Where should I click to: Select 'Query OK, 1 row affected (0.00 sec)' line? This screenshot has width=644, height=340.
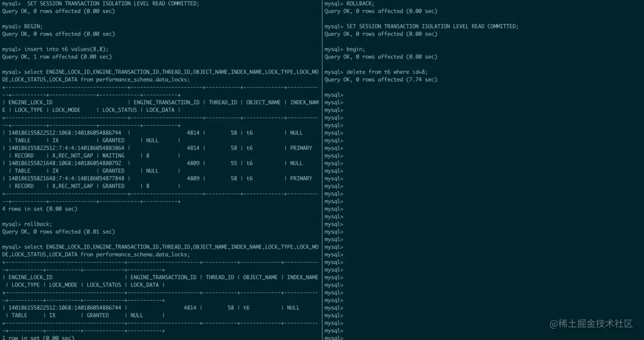click(57, 57)
